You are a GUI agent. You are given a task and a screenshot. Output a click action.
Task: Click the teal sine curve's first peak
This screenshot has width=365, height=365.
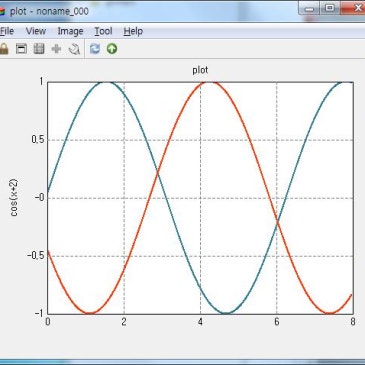pyautogui.click(x=107, y=82)
